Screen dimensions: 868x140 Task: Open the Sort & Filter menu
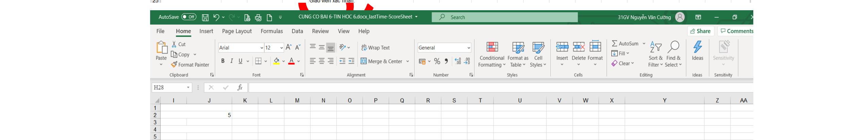pyautogui.click(x=655, y=55)
